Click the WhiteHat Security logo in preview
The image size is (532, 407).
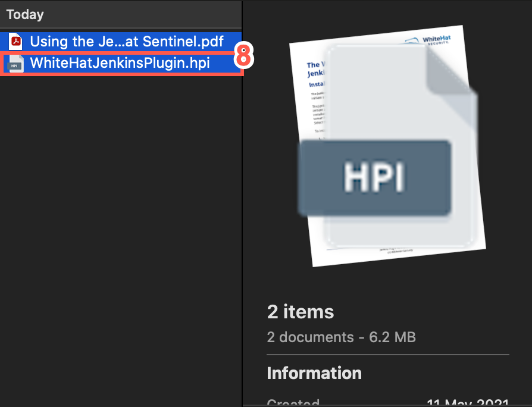[432, 42]
